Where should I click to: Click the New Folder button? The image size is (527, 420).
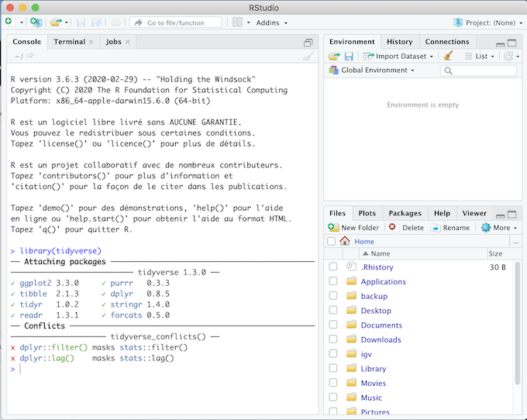(x=353, y=228)
